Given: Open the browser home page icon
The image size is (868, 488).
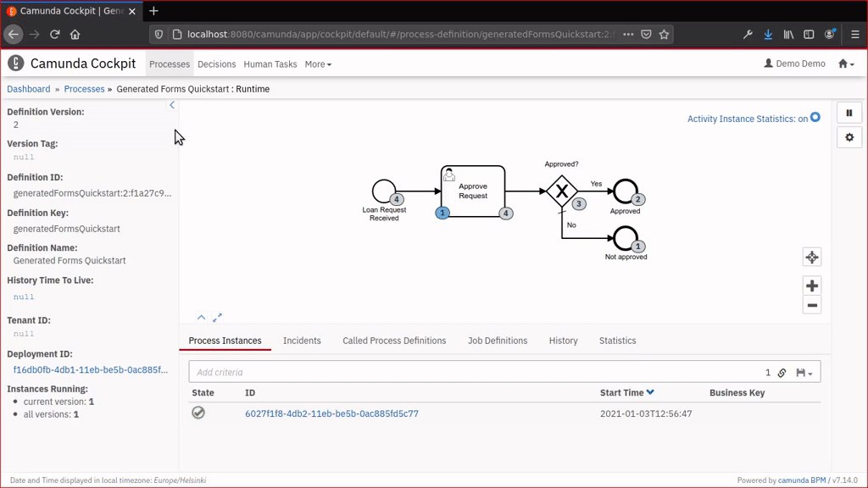Looking at the screenshot, I should point(75,34).
